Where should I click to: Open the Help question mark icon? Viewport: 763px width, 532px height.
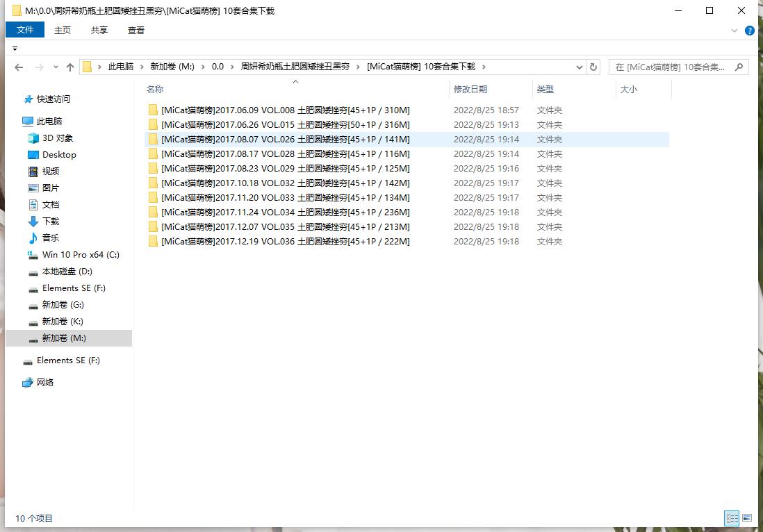point(750,31)
